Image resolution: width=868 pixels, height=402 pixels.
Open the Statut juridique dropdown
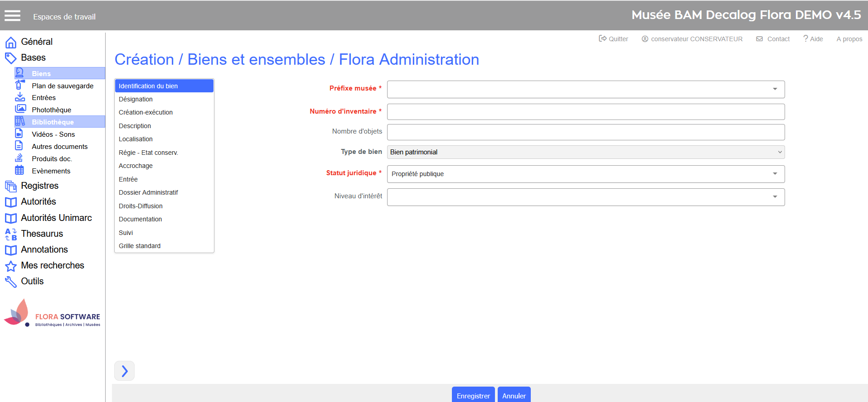[x=585, y=174]
